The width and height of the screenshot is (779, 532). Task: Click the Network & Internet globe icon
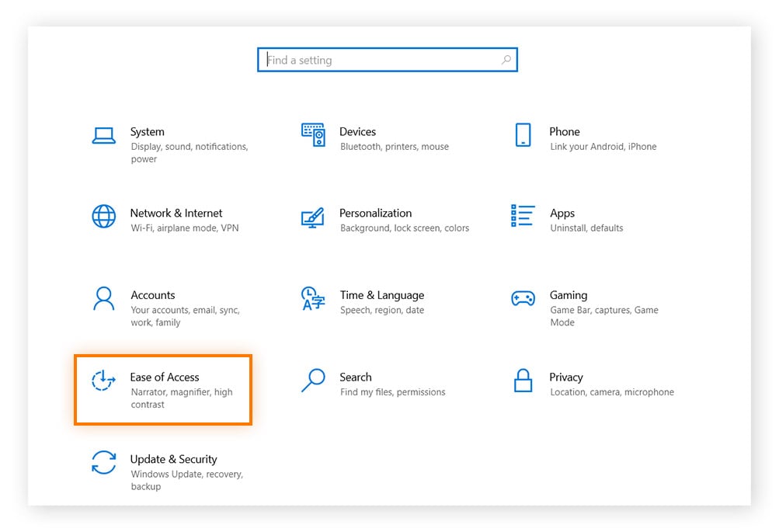tap(103, 217)
